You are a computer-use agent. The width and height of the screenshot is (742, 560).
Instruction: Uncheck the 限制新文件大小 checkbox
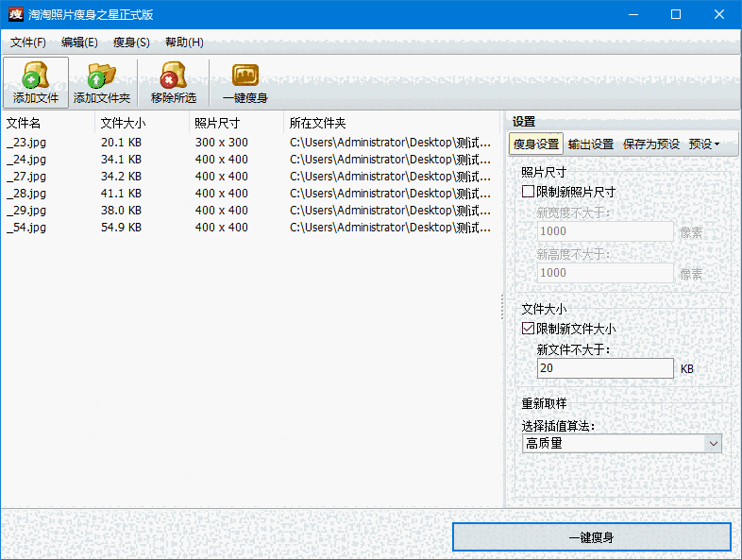tap(528, 329)
